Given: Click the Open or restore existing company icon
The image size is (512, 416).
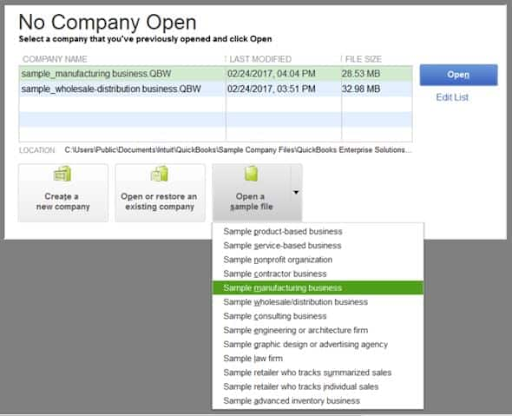Looking at the screenshot, I should pyautogui.click(x=159, y=174).
